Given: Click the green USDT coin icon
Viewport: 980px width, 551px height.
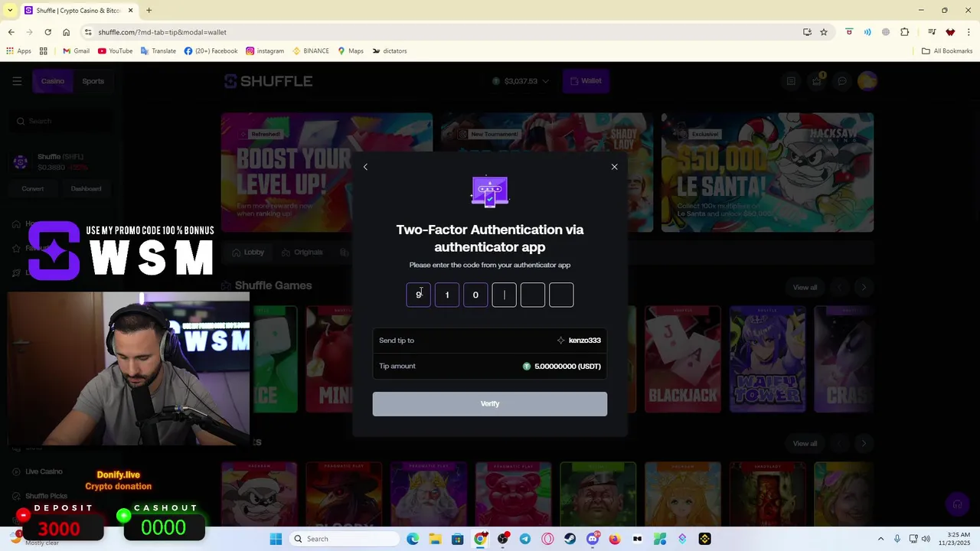Looking at the screenshot, I should tap(527, 367).
